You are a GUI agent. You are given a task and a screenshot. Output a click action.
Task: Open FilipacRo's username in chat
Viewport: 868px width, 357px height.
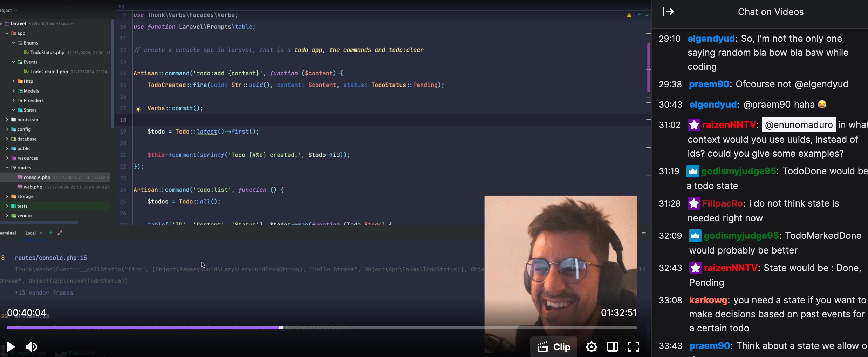tap(723, 203)
